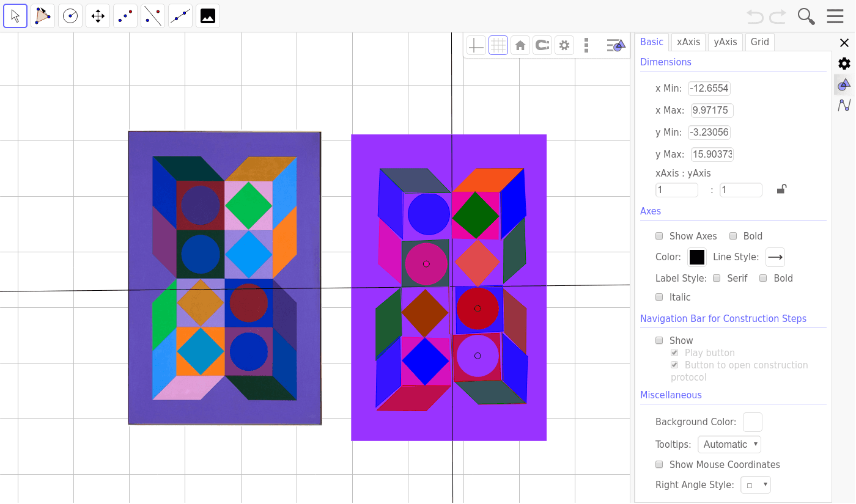The image size is (856, 504).
Task: Select Graphics view settings sidebar icon
Action: (844, 84)
